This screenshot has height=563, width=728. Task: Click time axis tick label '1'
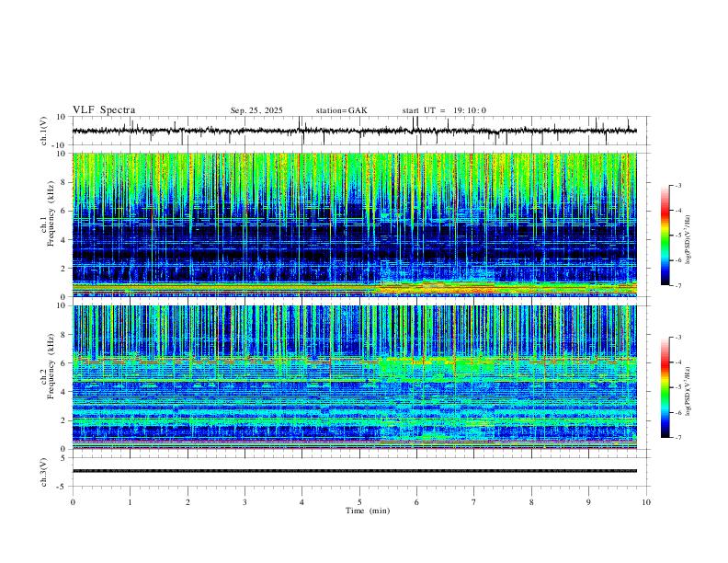point(130,502)
